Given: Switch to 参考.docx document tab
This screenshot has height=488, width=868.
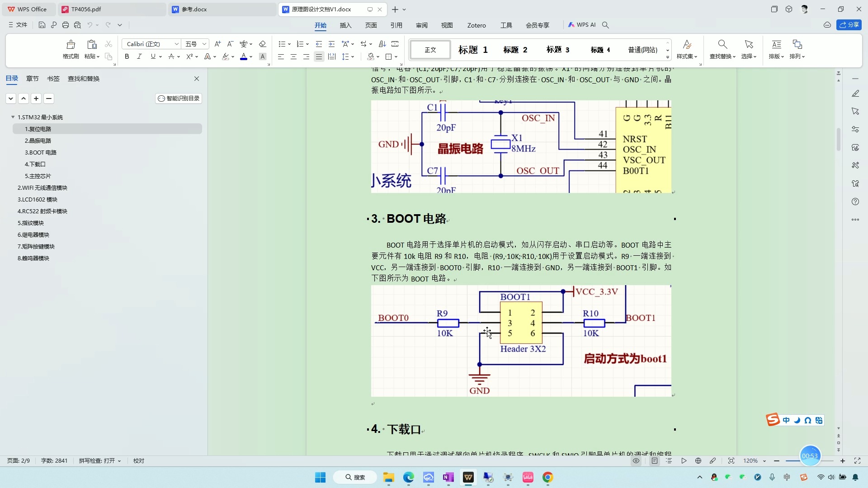Looking at the screenshot, I should point(194,9).
